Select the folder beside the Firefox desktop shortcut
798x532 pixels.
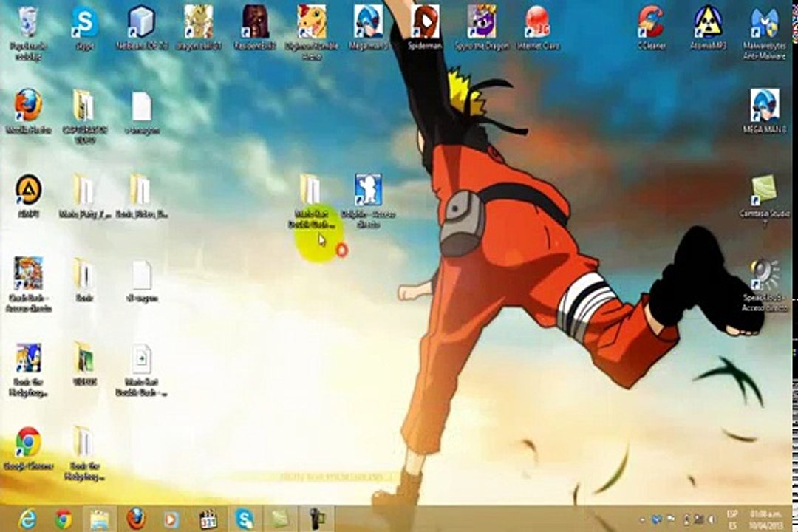click(84, 115)
